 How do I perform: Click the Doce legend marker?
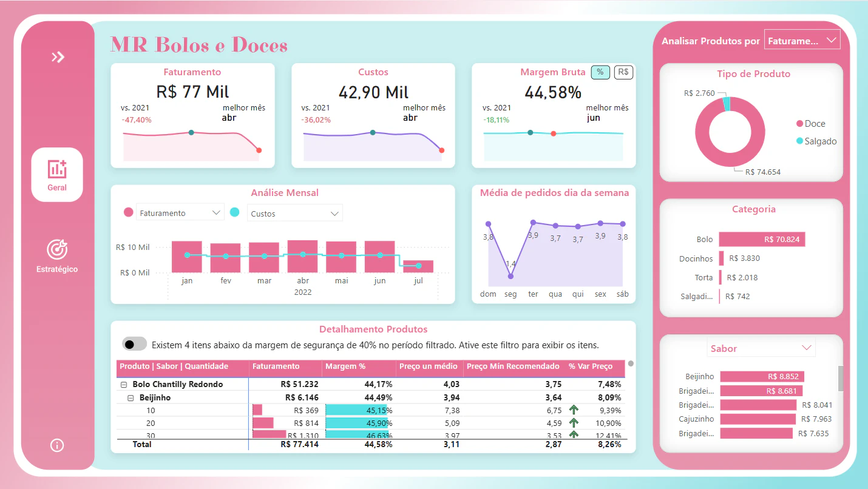pyautogui.click(x=799, y=124)
